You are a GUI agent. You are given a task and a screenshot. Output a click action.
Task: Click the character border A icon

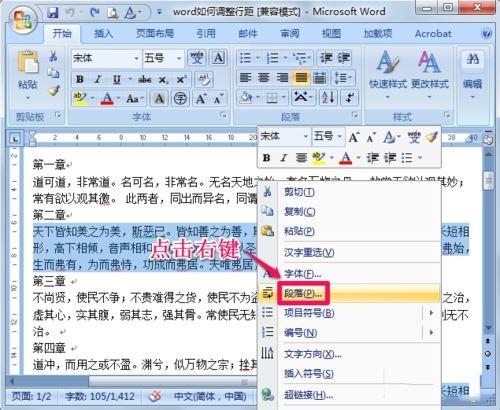pyautogui.click(x=218, y=58)
